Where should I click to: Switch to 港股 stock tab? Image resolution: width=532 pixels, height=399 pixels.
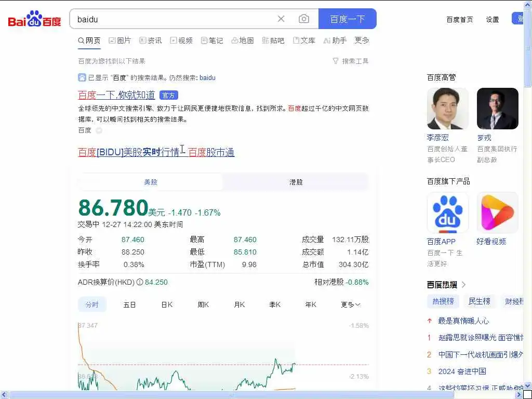296,182
